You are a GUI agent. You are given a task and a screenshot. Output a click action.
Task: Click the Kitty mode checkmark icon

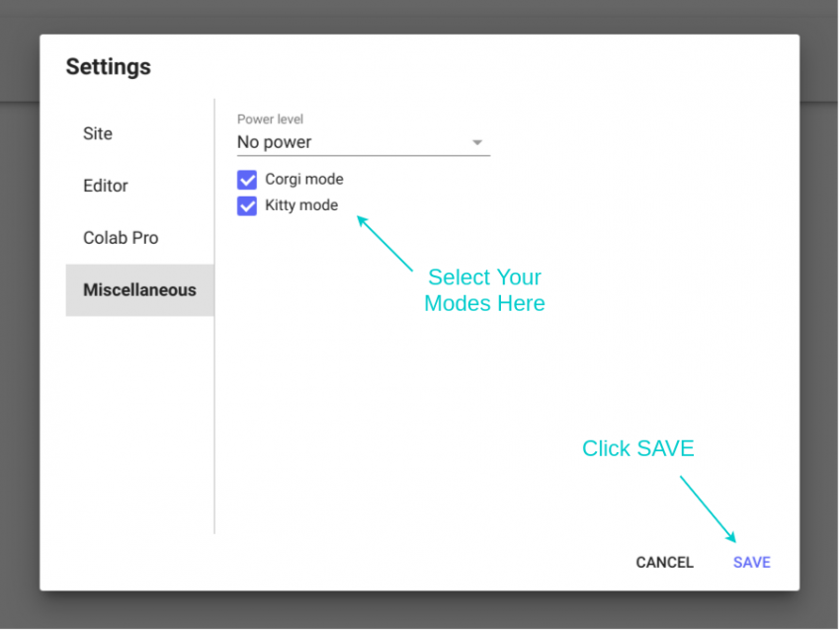[246, 205]
